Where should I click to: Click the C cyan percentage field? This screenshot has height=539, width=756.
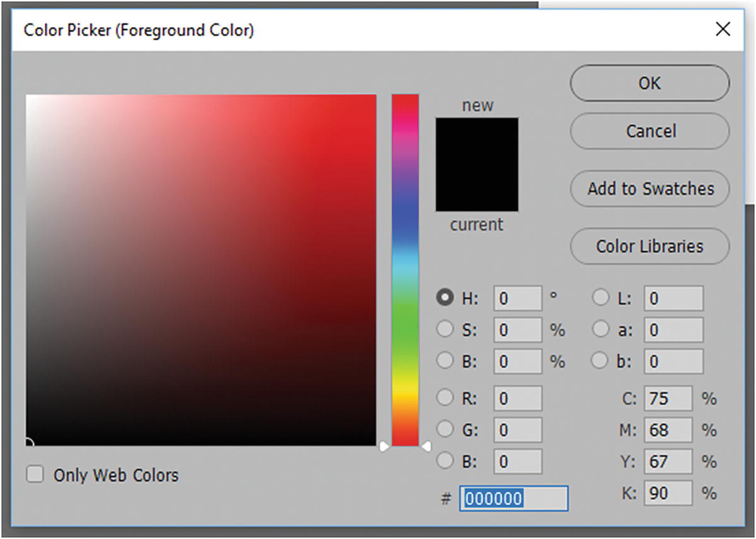pos(667,398)
